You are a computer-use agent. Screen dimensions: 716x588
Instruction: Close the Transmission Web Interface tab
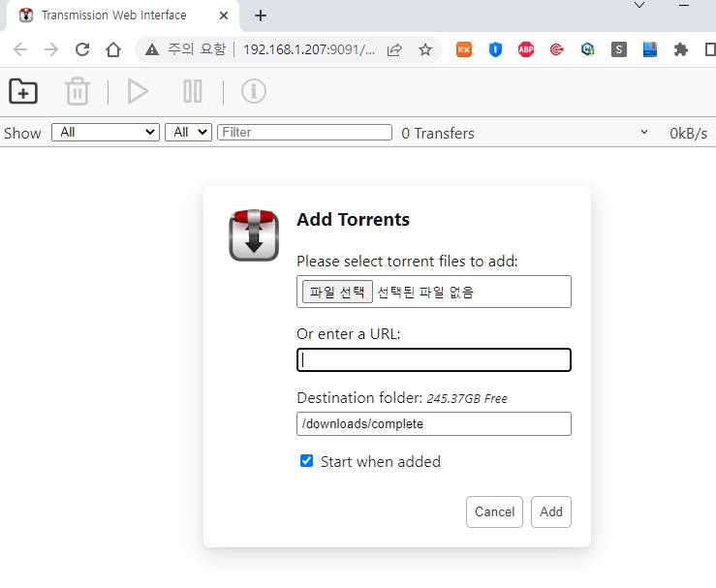[223, 15]
